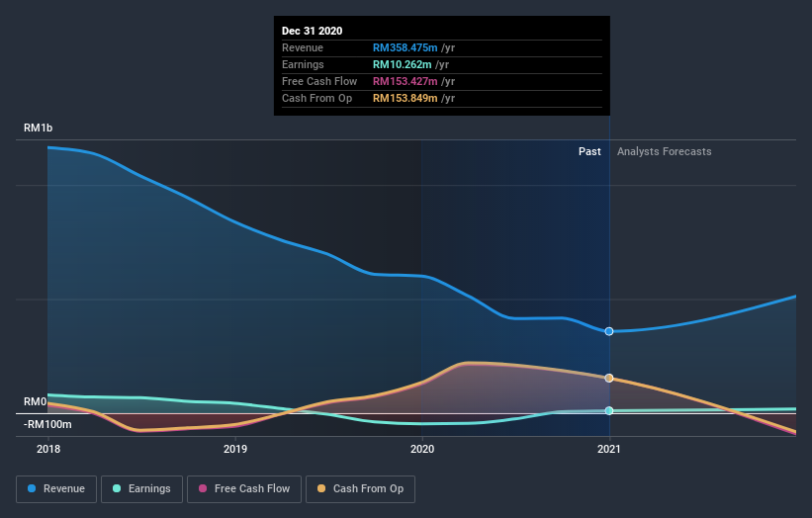
Task: Toggle the Earnings legend button
Action: (141, 489)
